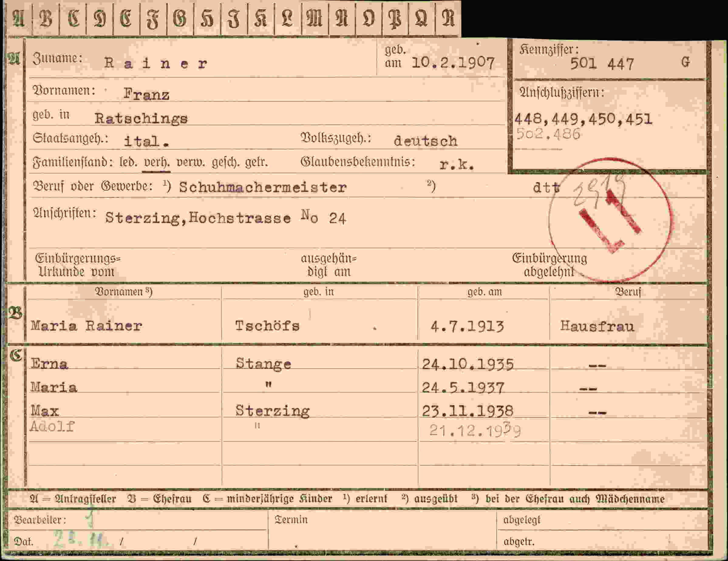Click the 'Termin' label
The height and width of the screenshot is (561, 728).
(x=291, y=519)
